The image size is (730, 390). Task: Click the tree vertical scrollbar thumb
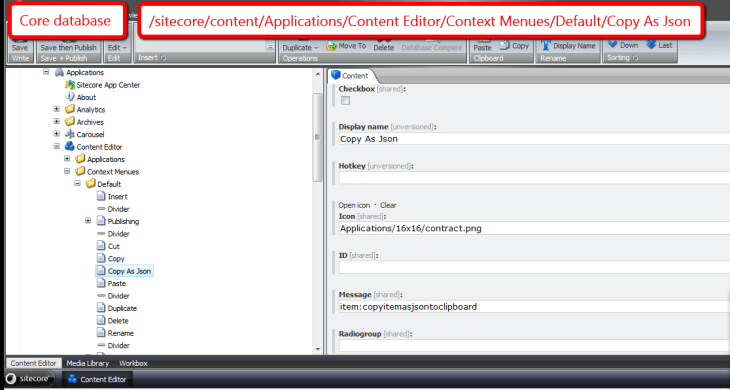pyautogui.click(x=318, y=137)
